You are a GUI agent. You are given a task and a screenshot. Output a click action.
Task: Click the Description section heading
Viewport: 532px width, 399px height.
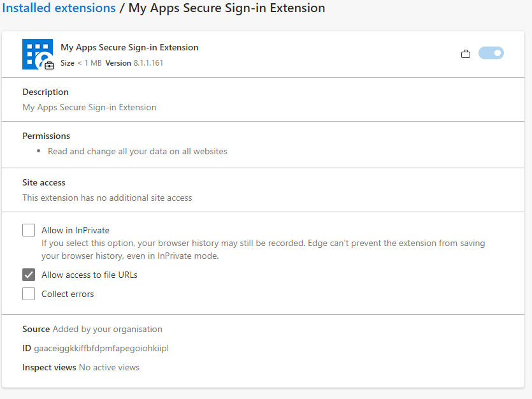(45, 92)
